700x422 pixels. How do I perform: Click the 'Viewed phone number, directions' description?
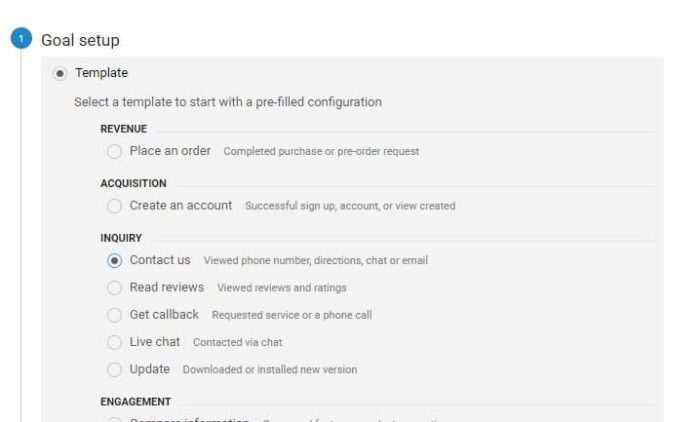point(316,260)
